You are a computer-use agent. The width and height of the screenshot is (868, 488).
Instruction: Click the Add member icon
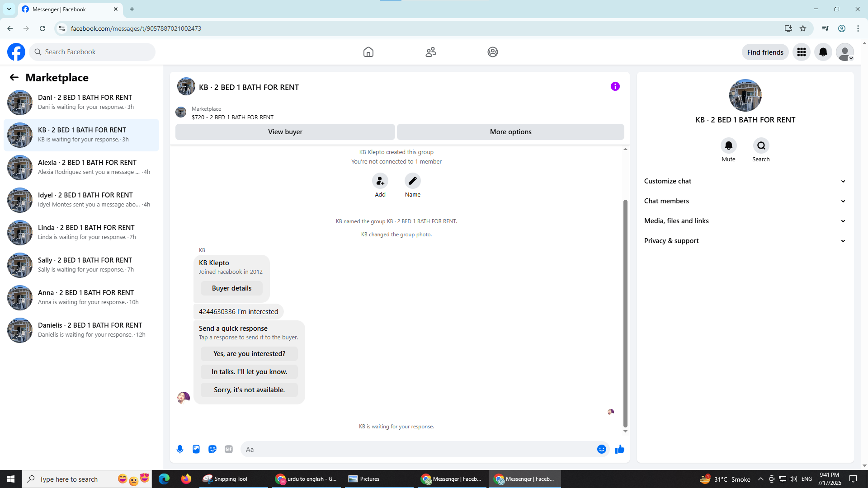pos(380,181)
